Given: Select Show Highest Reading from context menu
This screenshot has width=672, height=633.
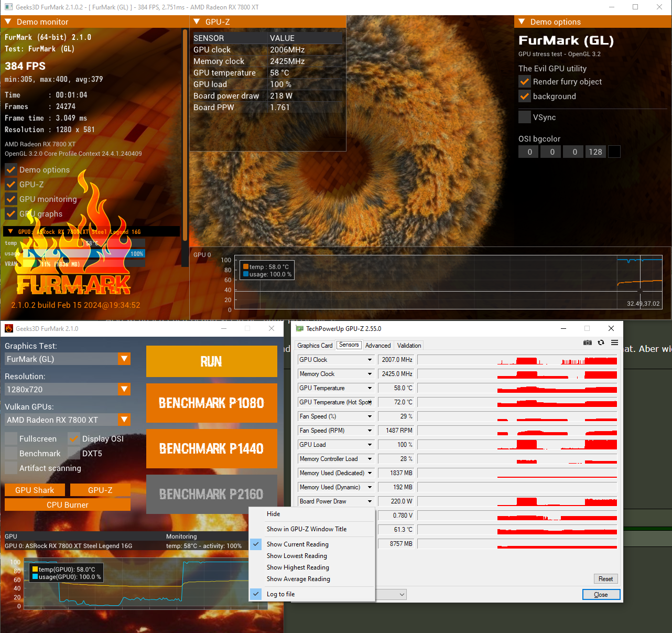Looking at the screenshot, I should click(298, 567).
